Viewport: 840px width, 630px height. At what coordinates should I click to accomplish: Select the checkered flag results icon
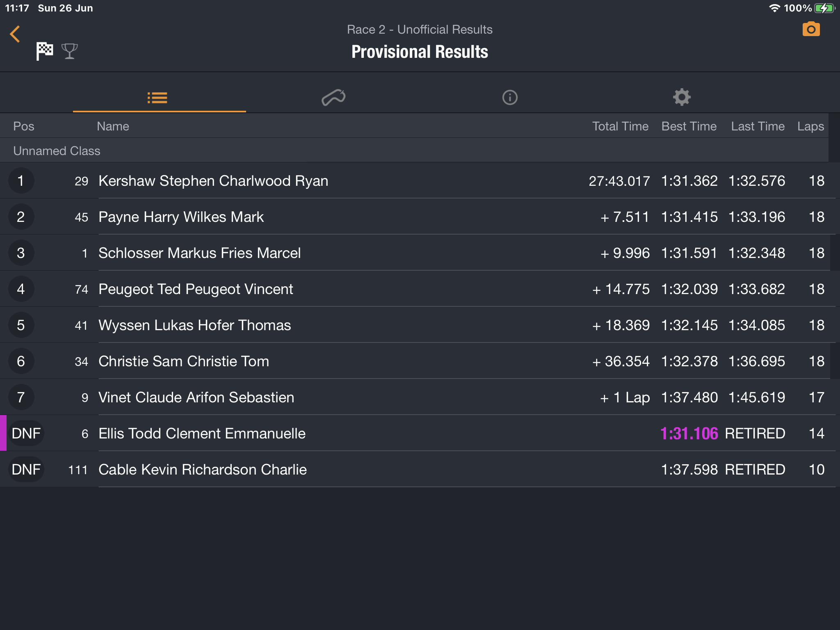pos(44,51)
